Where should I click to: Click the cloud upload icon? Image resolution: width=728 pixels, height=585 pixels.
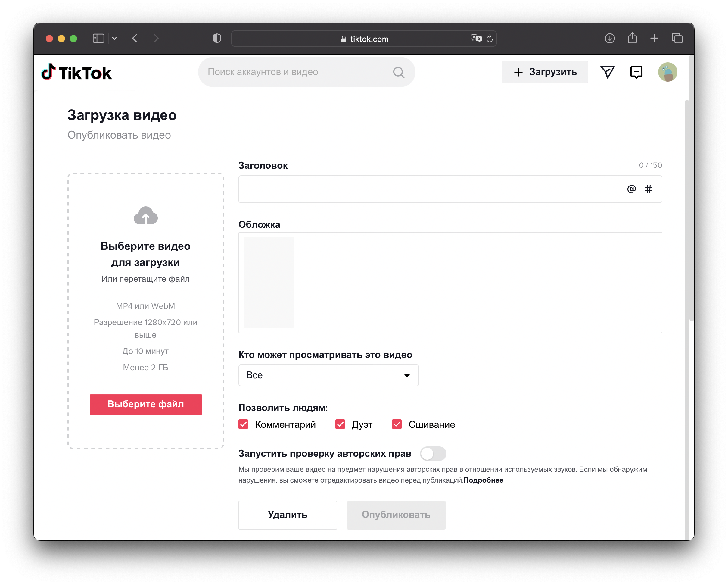[145, 215]
